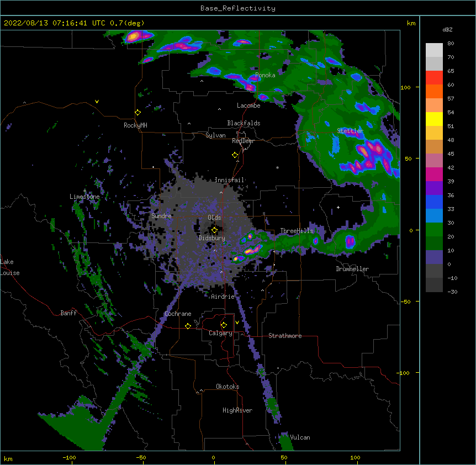Pick the purple 39 dBZ legend swatch
476x465 pixels.
434,188
